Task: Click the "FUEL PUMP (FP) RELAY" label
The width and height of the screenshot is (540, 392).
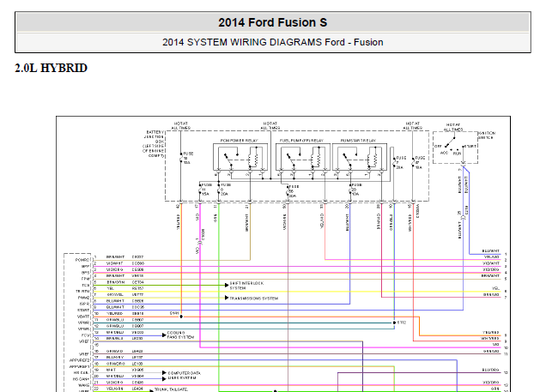Action: point(301,141)
